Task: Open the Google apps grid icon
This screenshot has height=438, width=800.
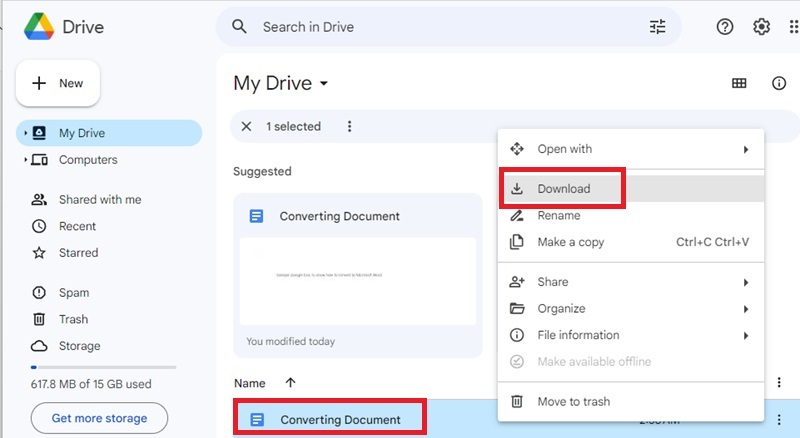Action: [x=794, y=27]
